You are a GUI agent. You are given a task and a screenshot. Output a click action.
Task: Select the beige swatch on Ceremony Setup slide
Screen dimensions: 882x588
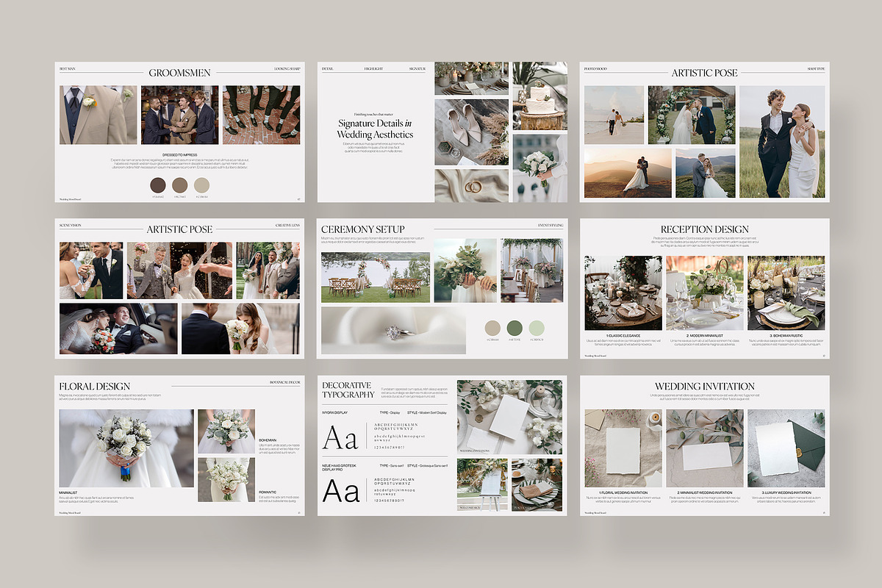pyautogui.click(x=492, y=327)
